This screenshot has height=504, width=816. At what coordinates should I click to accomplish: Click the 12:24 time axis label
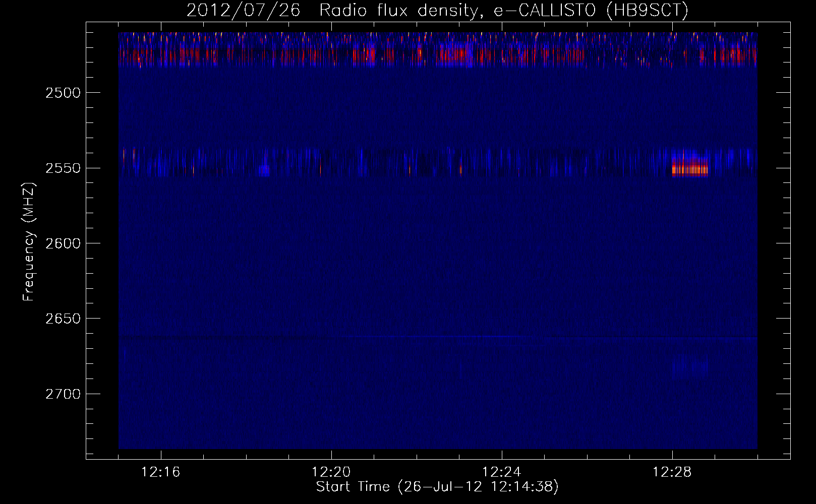502,472
